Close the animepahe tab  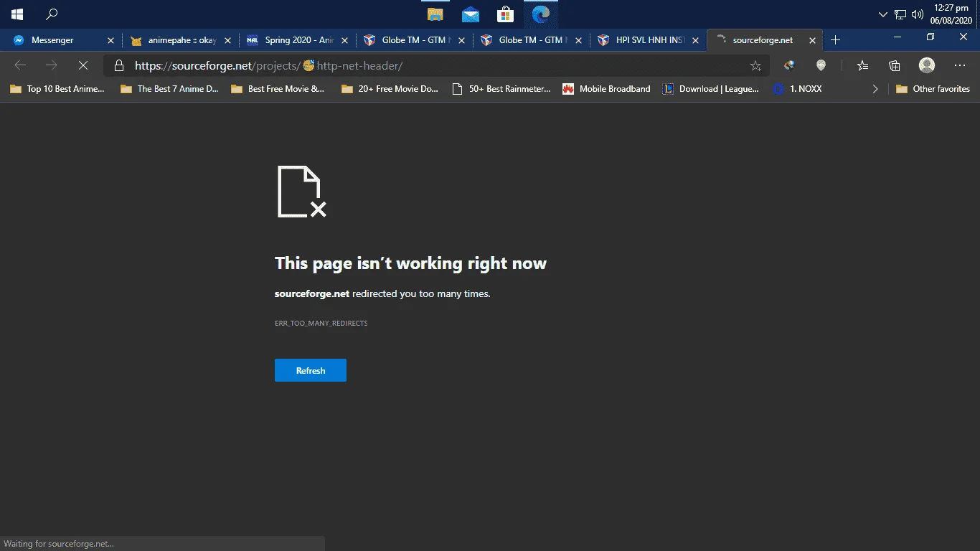[x=227, y=40]
